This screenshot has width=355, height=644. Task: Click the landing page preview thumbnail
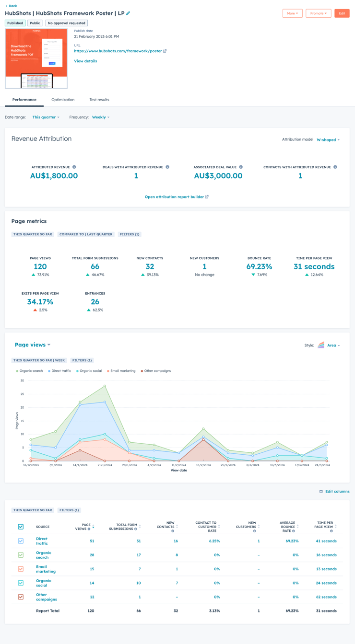(36, 59)
